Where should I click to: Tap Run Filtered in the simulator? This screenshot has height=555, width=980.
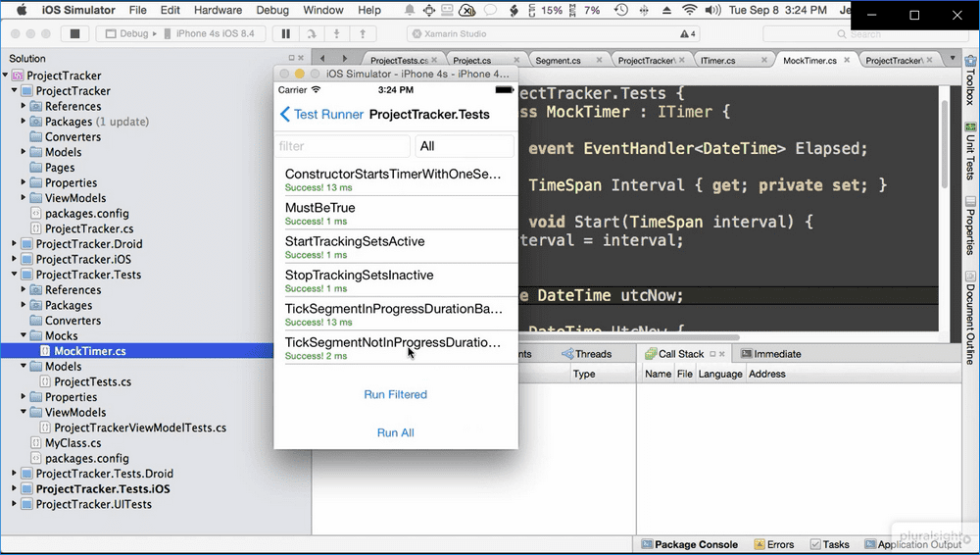pos(396,395)
